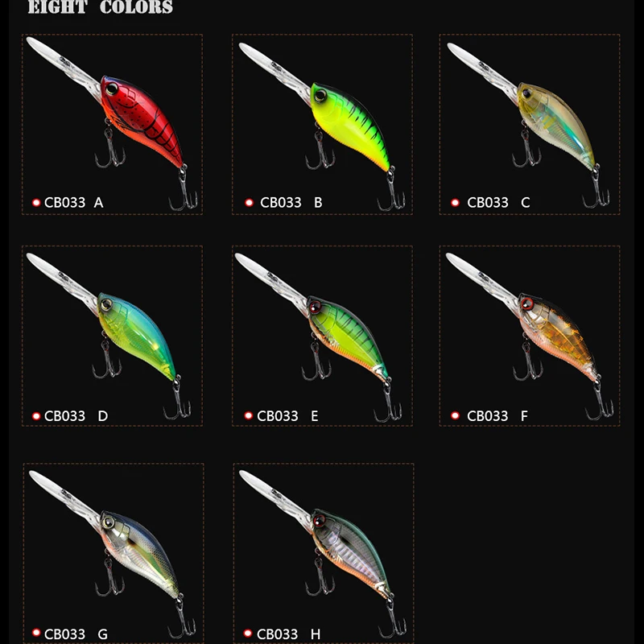This screenshot has width=644, height=644.
Task: Select the red CB033 A crankbait lure
Action: click(112, 123)
